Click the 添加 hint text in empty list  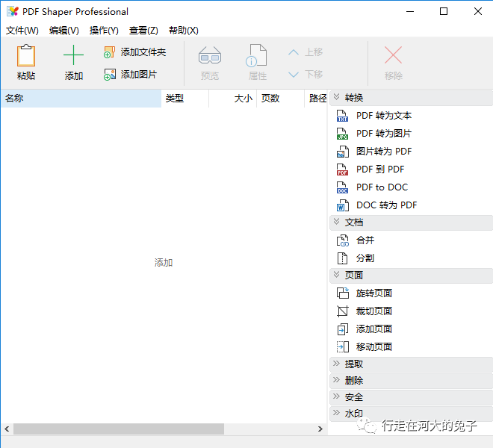point(164,263)
